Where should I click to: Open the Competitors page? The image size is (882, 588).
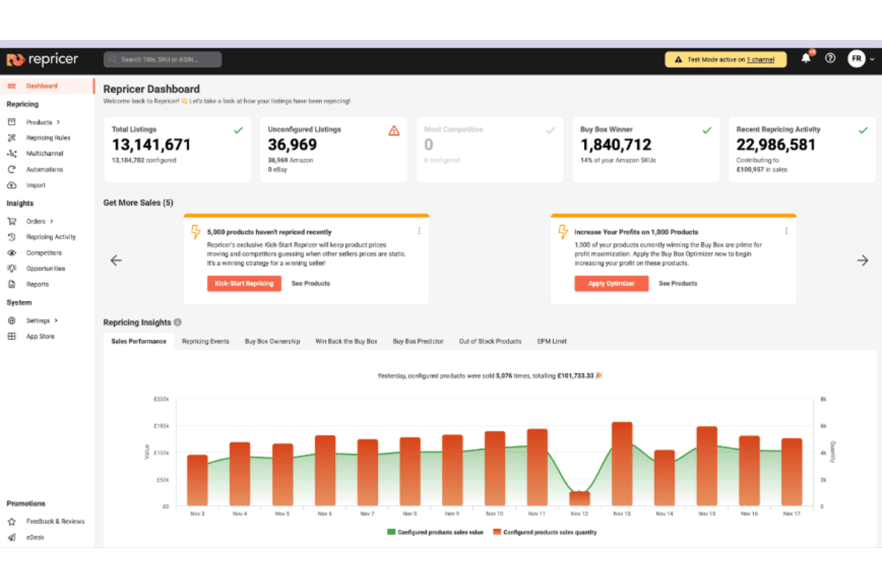(44, 253)
